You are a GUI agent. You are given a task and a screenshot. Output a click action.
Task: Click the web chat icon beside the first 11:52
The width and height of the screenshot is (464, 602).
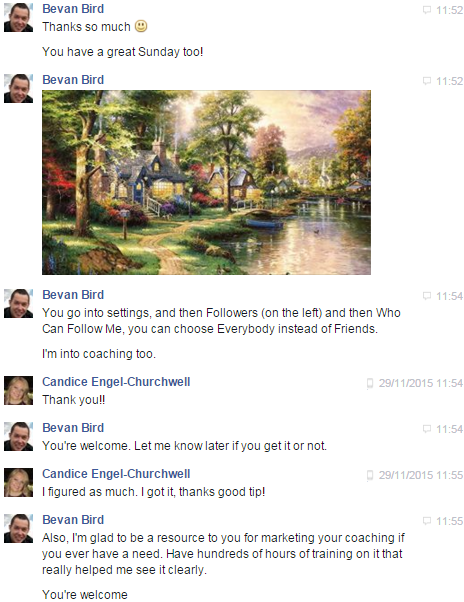426,10
